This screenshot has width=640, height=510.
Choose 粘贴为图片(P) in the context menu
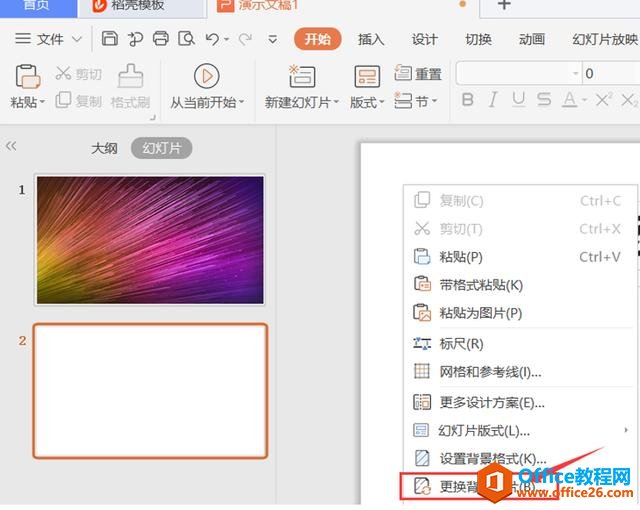point(518,313)
